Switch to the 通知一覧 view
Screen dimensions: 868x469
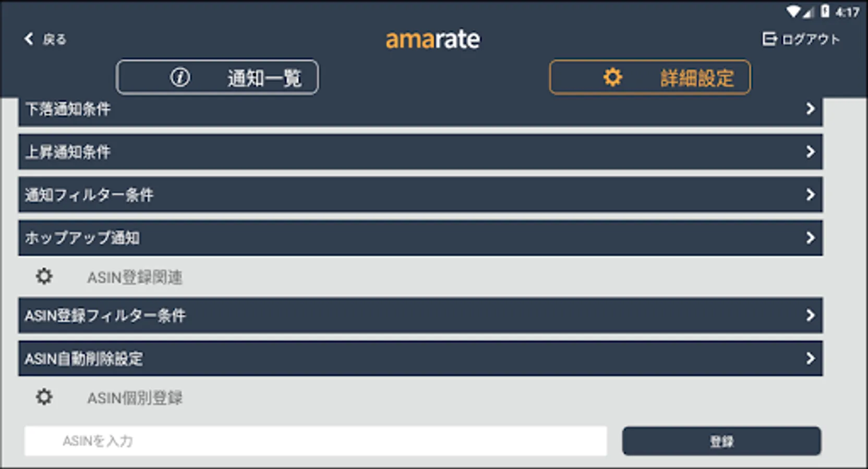(218, 77)
